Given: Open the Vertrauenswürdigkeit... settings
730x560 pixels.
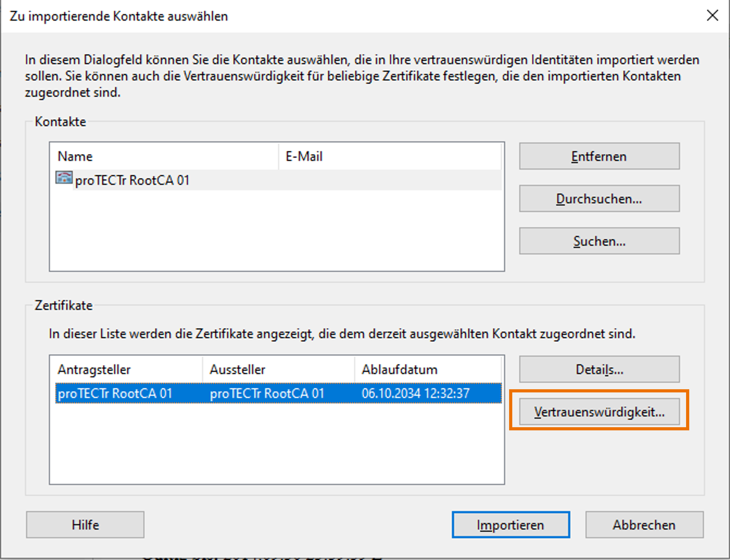Looking at the screenshot, I should coord(599,412).
